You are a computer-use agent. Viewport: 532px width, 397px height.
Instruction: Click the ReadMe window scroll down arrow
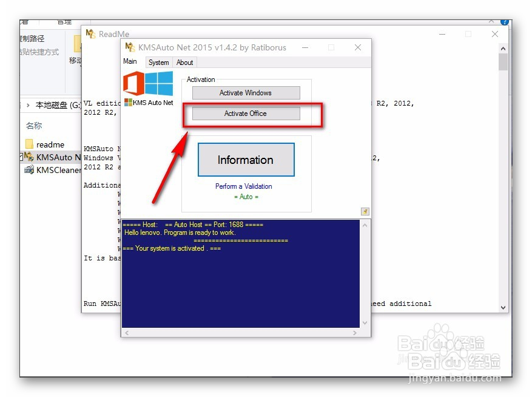click(x=503, y=308)
